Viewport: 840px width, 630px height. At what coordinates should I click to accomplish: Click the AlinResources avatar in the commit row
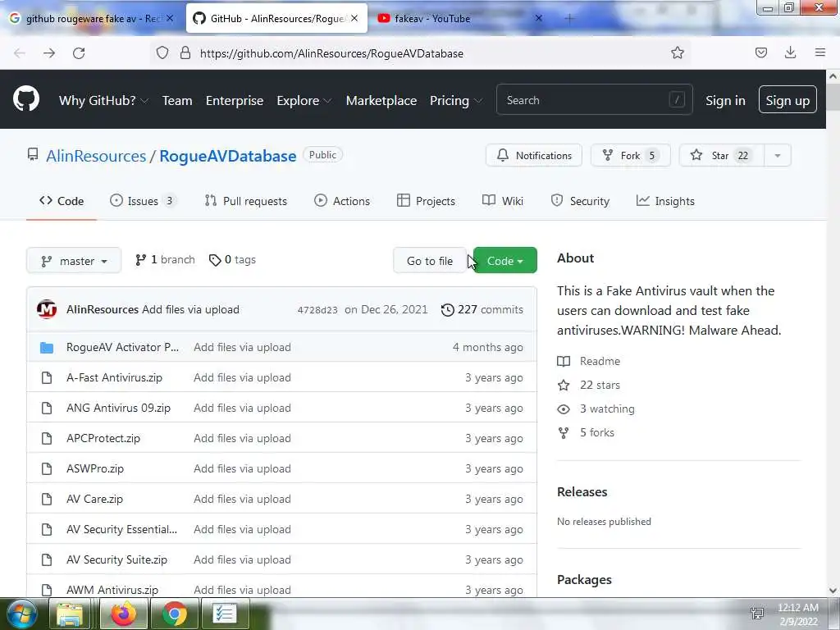click(x=47, y=309)
